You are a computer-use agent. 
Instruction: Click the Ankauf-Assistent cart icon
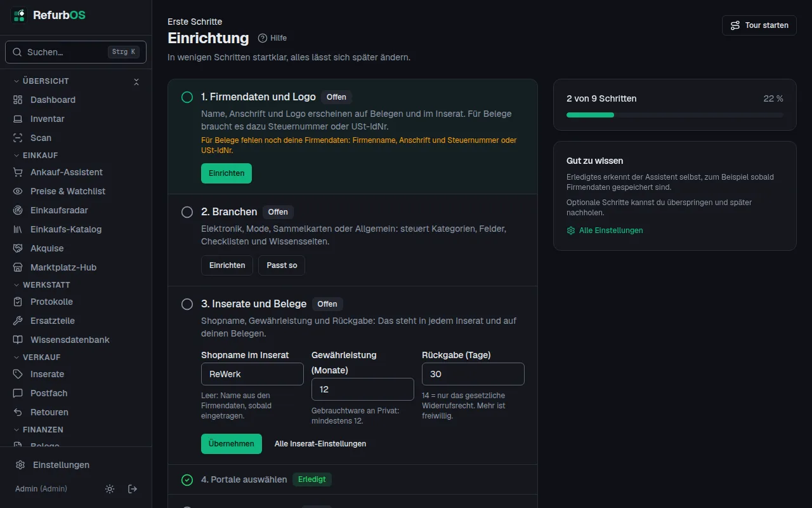[18, 172]
